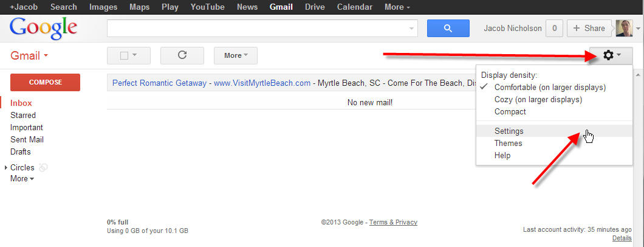Select Cozy display density
The image size is (644, 247).
click(538, 99)
